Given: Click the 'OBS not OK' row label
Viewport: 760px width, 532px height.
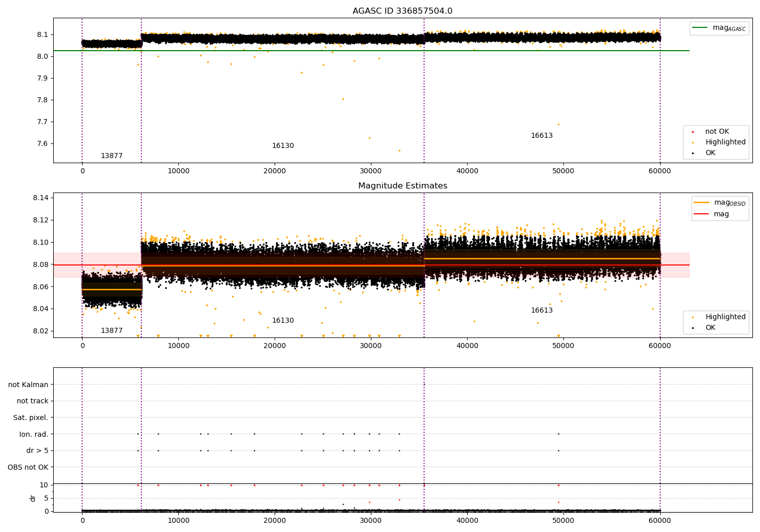Looking at the screenshot, I should click(28, 467).
